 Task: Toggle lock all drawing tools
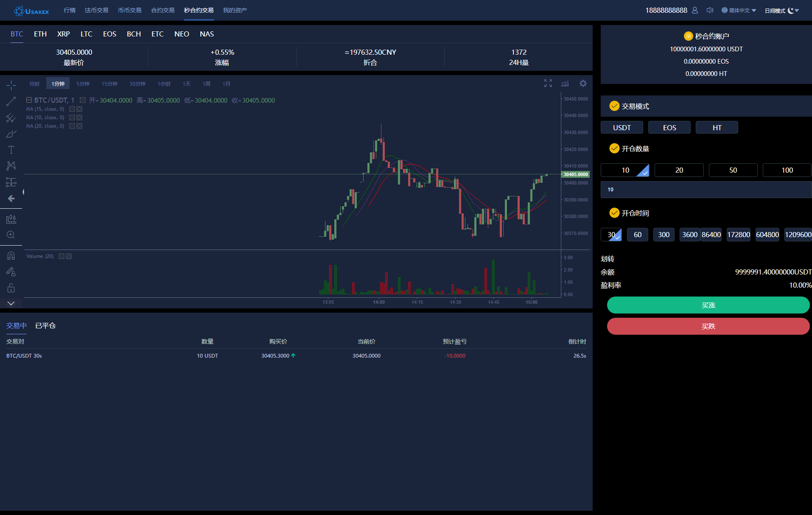point(11,288)
